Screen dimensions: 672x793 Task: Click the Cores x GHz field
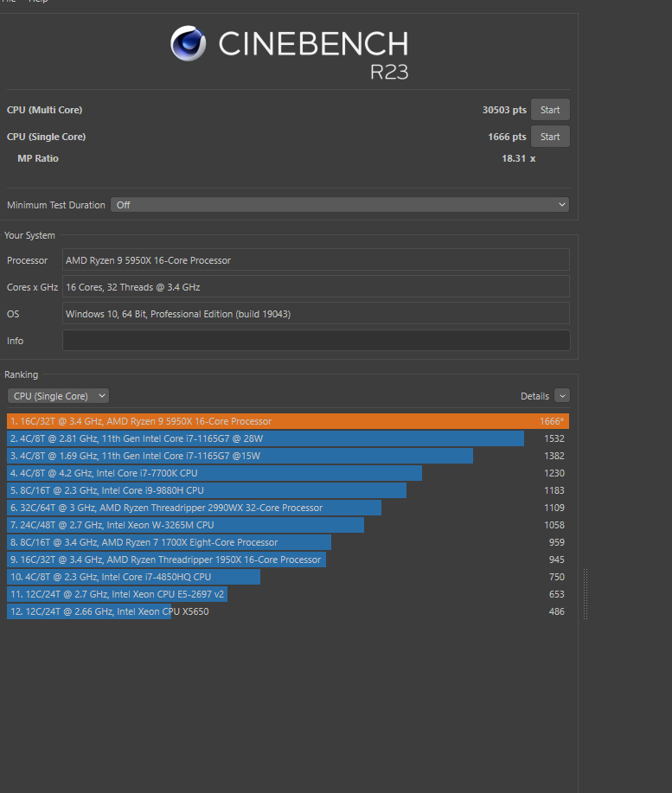pos(316,287)
